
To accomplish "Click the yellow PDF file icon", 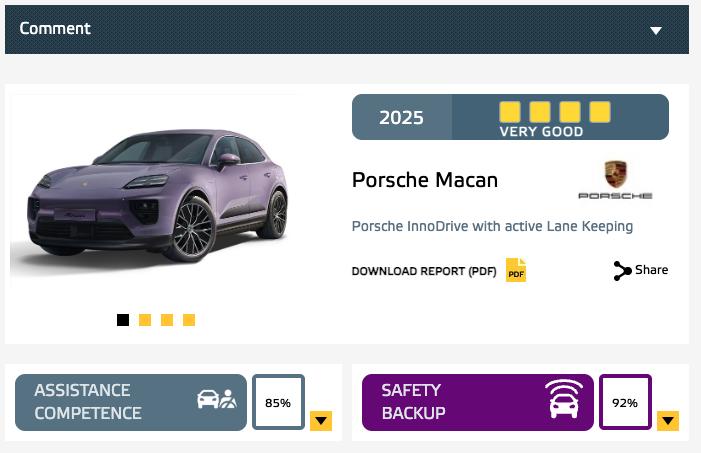I will [516, 270].
